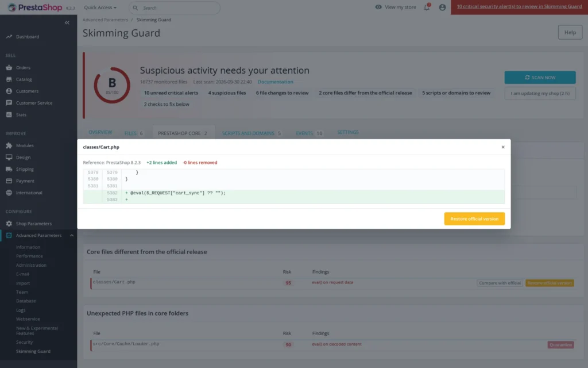Screen dimensions: 588x368
Task: Click Compare with official for Cart.php
Action: (x=500, y=283)
